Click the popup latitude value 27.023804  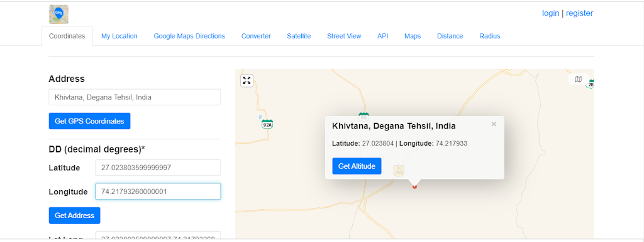coord(378,143)
